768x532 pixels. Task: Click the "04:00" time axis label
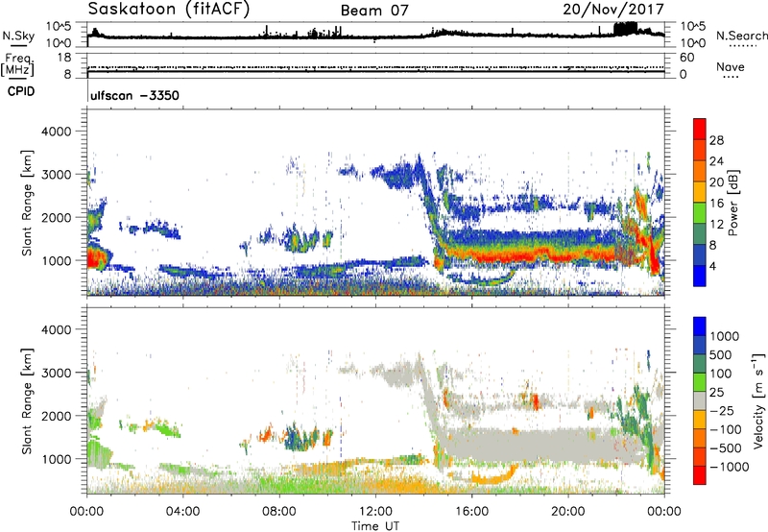pos(182,512)
